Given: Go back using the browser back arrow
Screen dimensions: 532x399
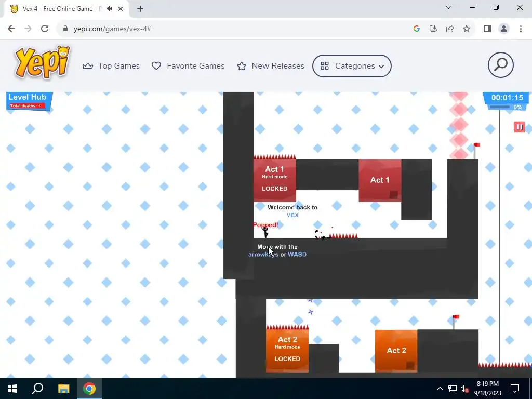Looking at the screenshot, I should (11, 29).
